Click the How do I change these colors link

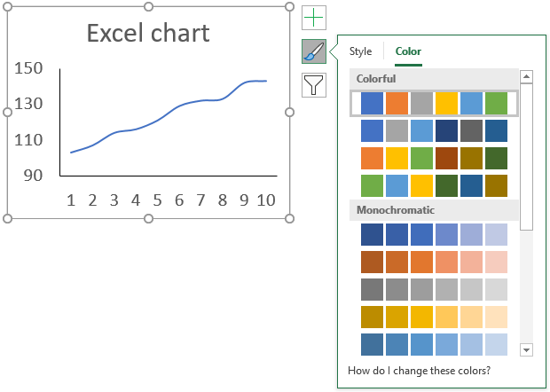tap(420, 371)
